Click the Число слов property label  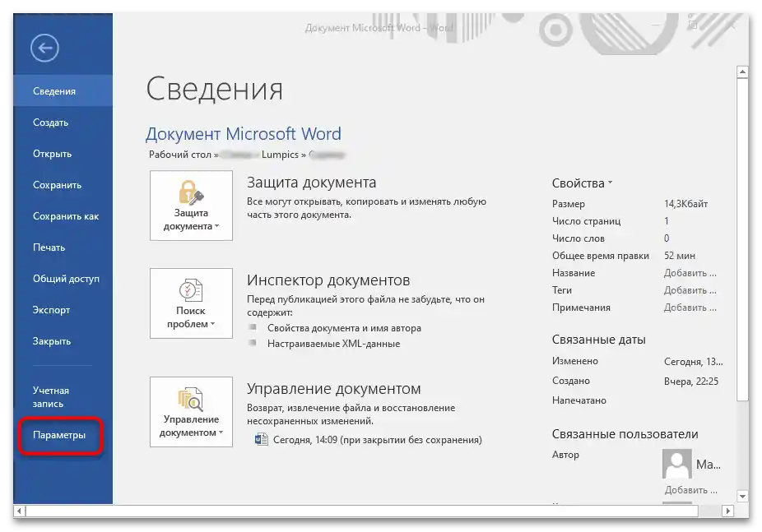coord(578,238)
